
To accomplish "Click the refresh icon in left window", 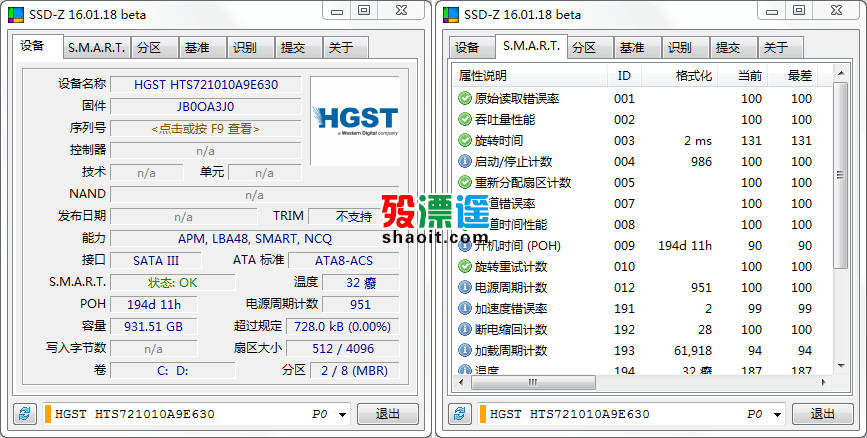I will 25,414.
